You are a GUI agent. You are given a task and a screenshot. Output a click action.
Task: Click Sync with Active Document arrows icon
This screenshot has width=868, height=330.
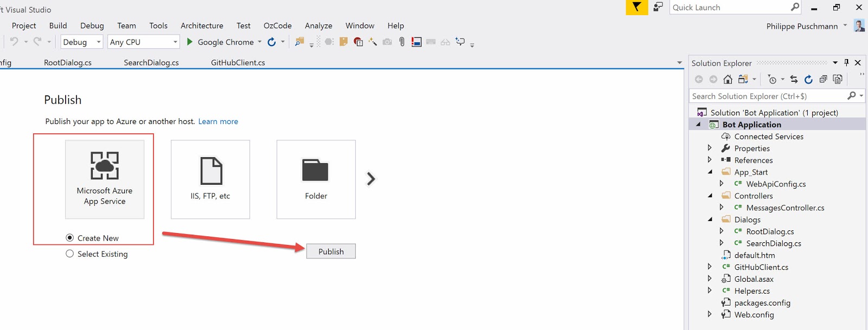click(x=794, y=80)
